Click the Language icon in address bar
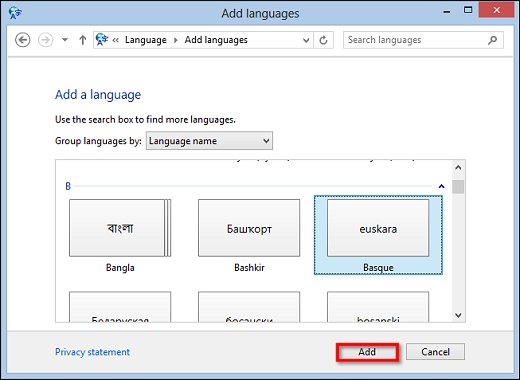The height and width of the screenshot is (380, 520). click(102, 39)
